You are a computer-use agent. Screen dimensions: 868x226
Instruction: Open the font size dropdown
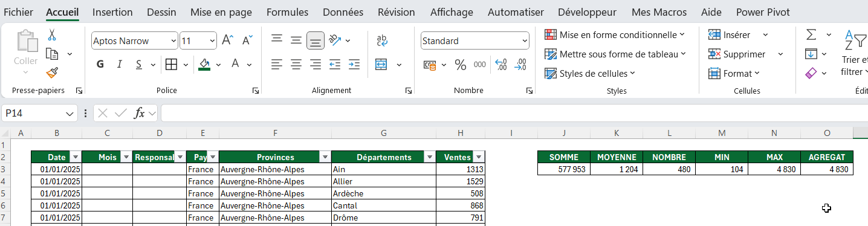tap(212, 41)
